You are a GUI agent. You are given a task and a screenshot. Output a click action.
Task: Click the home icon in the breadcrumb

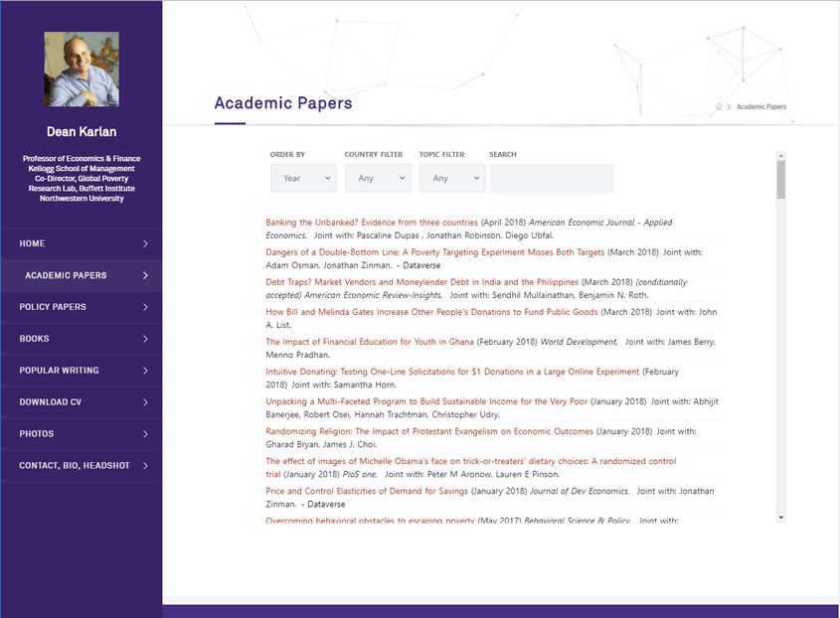tap(719, 106)
